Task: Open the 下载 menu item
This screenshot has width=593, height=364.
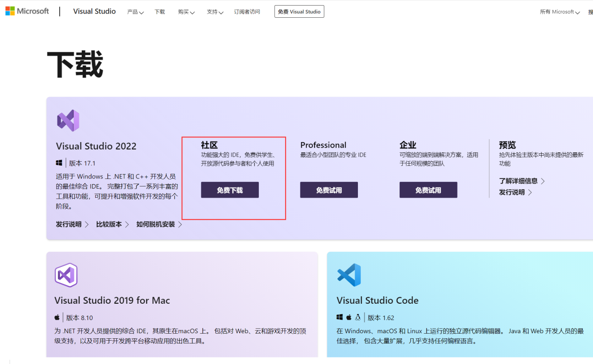Action: pos(160,12)
